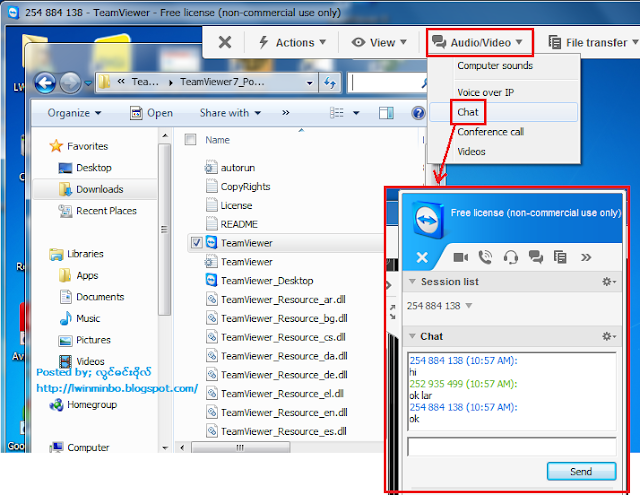Go back in Explorer window

point(45,83)
